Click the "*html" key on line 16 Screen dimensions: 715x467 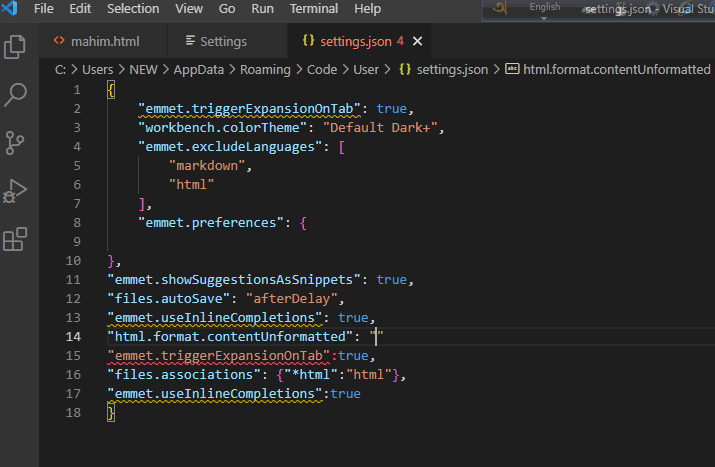click(x=311, y=374)
